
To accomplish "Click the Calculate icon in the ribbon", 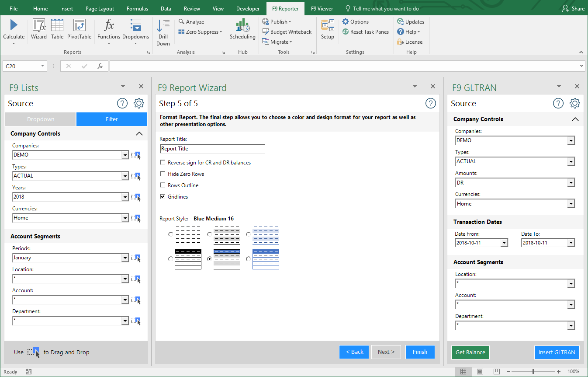I will coord(14,26).
